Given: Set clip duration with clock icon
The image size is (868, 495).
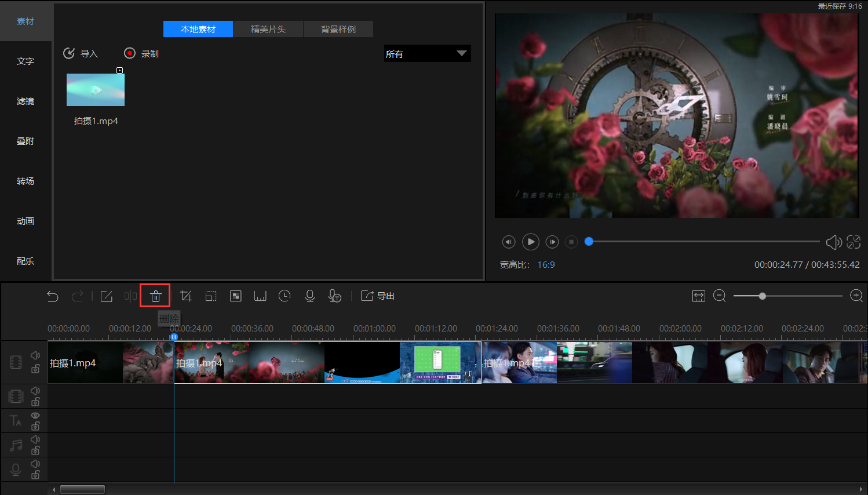Looking at the screenshot, I should click(x=285, y=296).
